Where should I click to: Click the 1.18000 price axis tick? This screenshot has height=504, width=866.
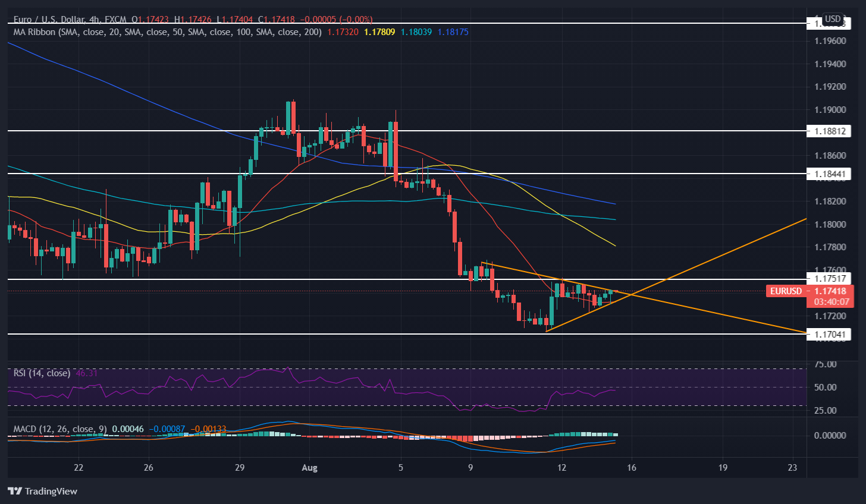point(830,225)
